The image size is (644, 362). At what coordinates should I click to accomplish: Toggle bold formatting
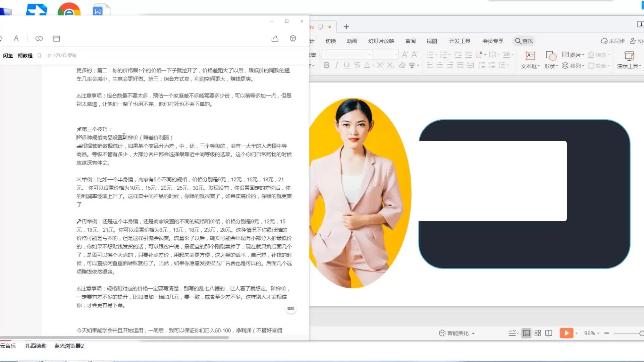coord(326,65)
